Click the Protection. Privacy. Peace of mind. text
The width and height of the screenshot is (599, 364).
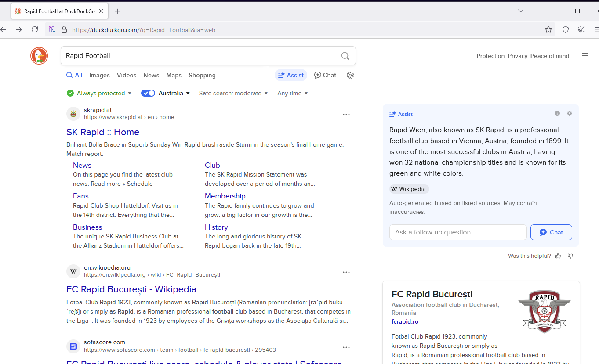tap(523, 56)
